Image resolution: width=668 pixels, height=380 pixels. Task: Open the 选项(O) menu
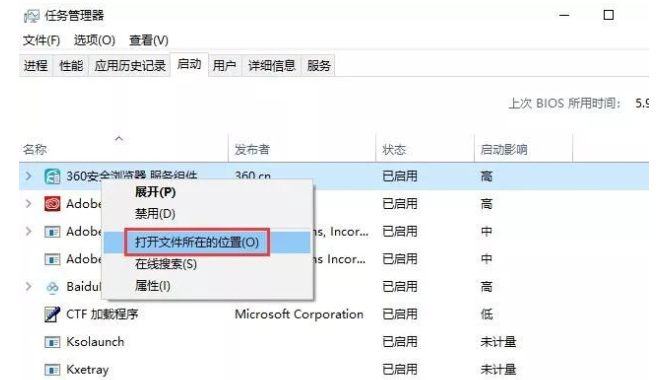click(94, 40)
